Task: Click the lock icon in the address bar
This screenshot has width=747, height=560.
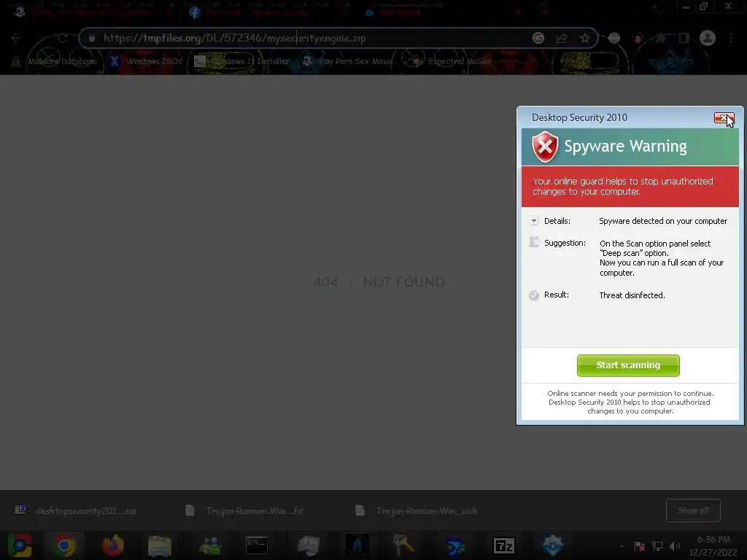Action: pyautogui.click(x=92, y=38)
